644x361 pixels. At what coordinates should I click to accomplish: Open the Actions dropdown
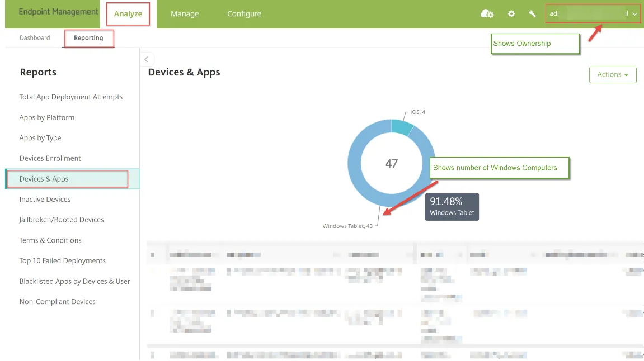[x=612, y=75]
